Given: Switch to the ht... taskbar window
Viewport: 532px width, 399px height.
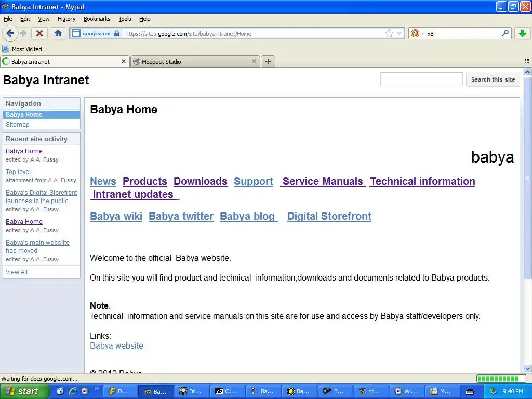Looking at the screenshot, I should coord(370,391).
